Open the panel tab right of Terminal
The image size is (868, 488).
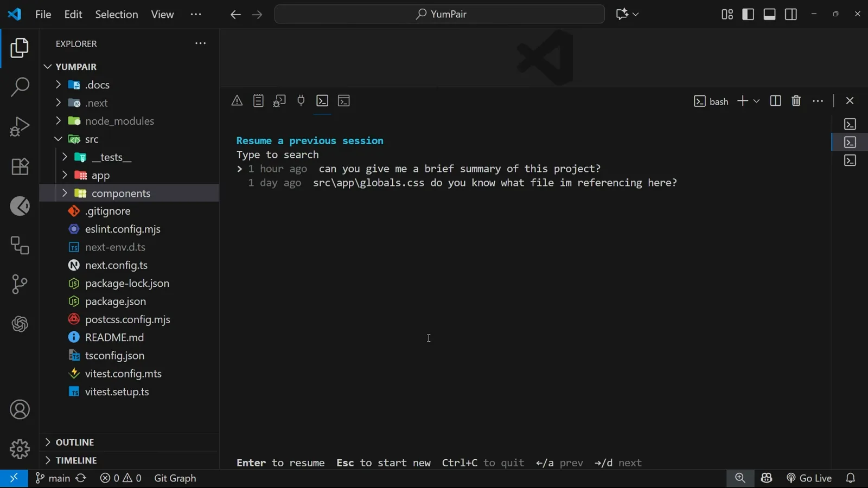[x=344, y=101]
